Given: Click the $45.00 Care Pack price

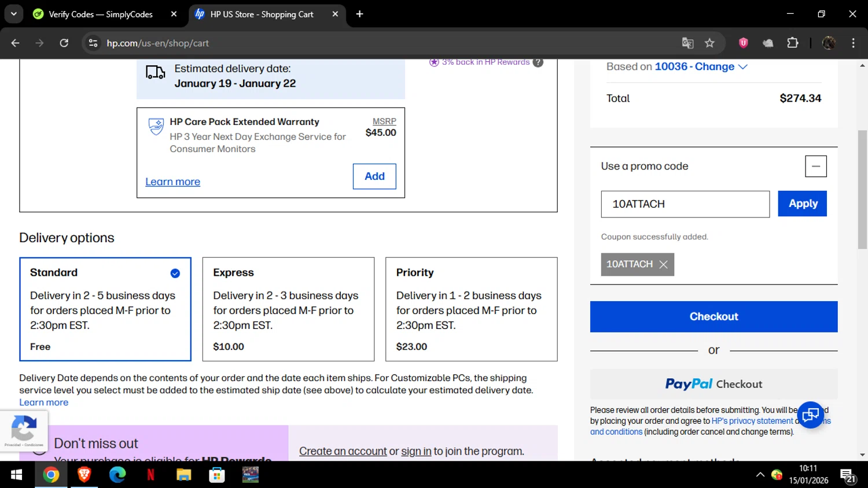Looking at the screenshot, I should tap(381, 132).
